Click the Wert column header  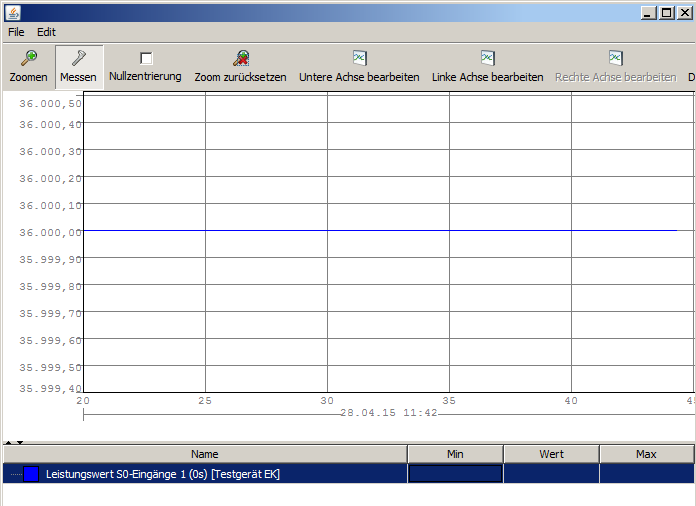551,454
